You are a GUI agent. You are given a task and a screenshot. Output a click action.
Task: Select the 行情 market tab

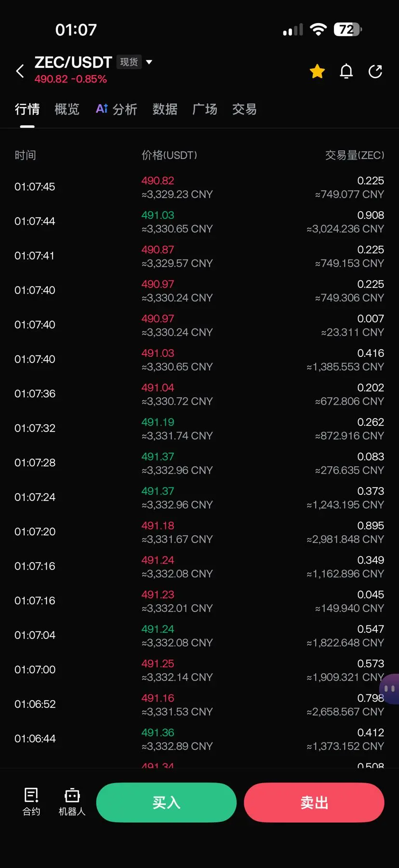(x=27, y=109)
